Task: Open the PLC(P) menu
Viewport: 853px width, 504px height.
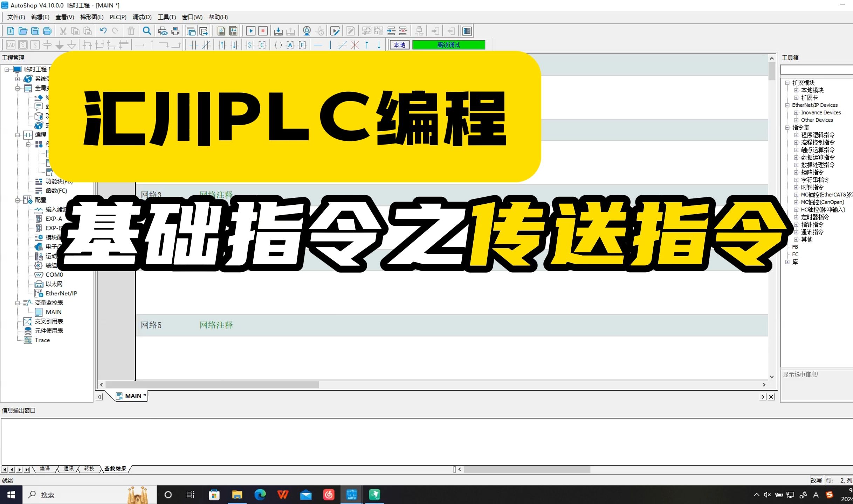Action: [118, 17]
